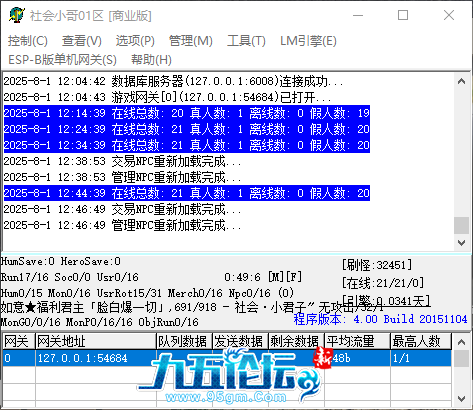Click the 48b average traffic cell
Screen dimensions: 473x410
click(358, 358)
